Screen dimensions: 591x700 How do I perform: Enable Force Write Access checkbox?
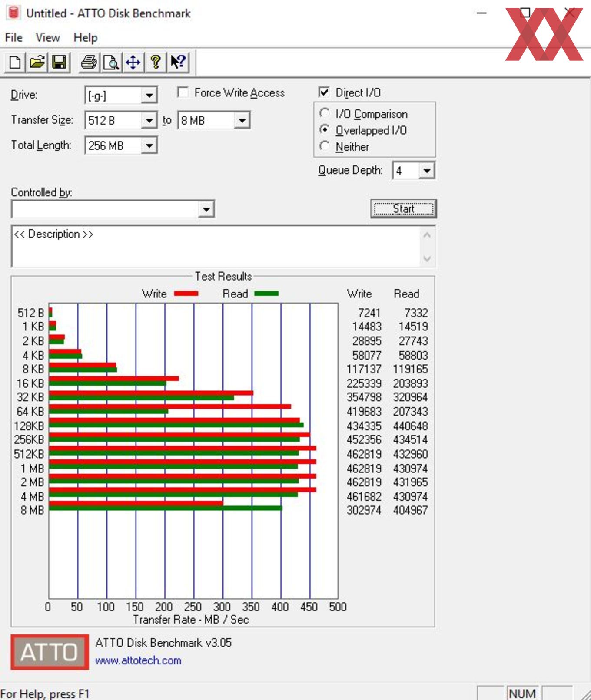point(183,92)
